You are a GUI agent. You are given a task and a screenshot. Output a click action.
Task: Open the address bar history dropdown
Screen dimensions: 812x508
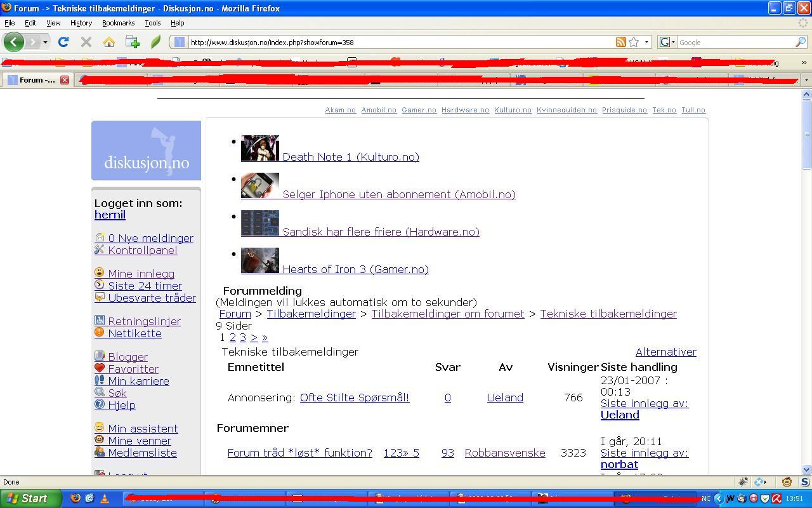pyautogui.click(x=646, y=42)
